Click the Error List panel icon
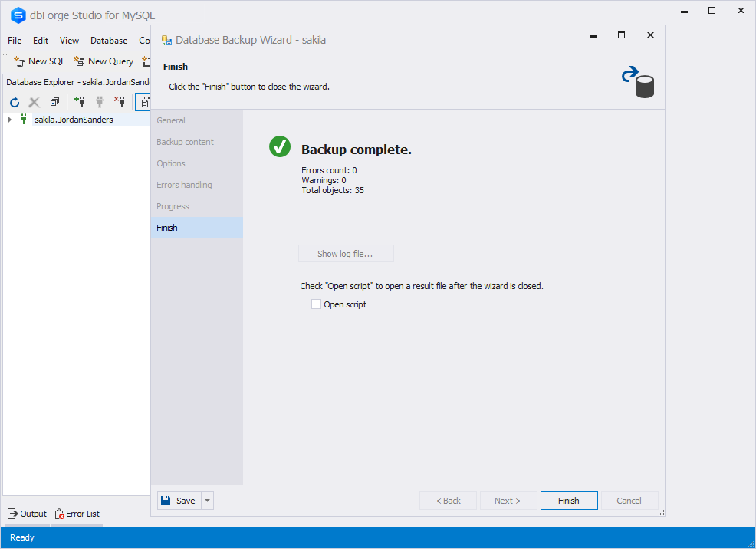 click(59, 514)
